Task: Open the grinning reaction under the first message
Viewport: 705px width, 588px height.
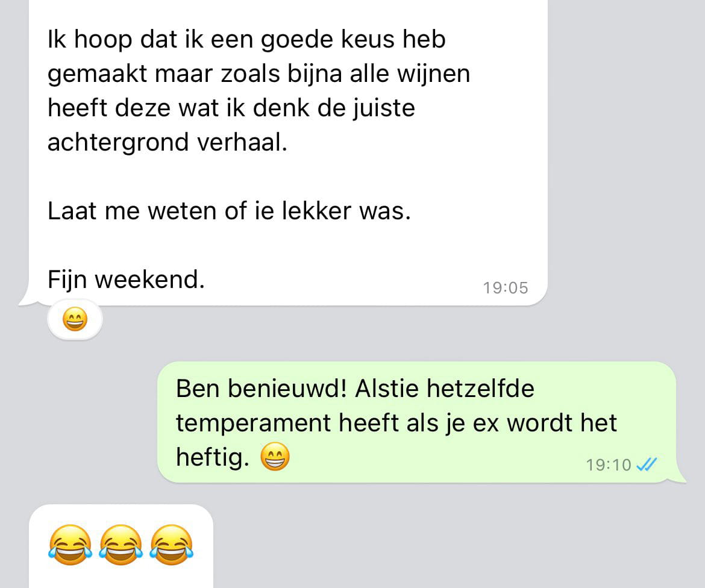Action: click(x=75, y=319)
